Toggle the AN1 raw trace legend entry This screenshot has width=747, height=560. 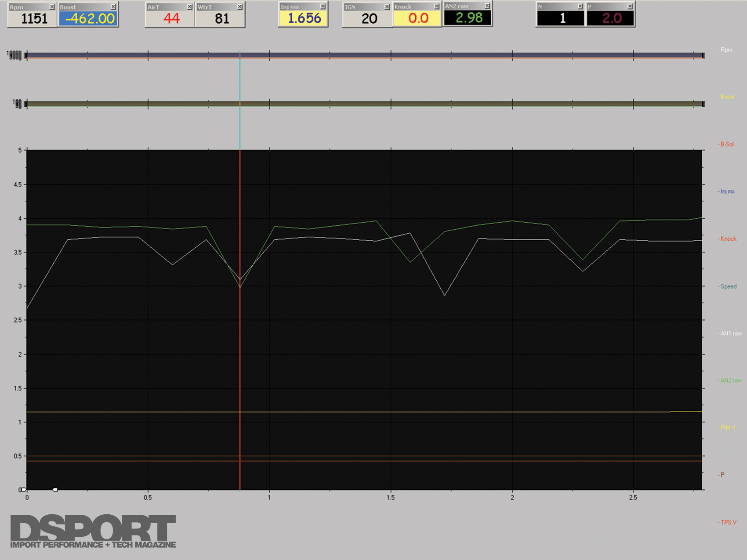731,333
